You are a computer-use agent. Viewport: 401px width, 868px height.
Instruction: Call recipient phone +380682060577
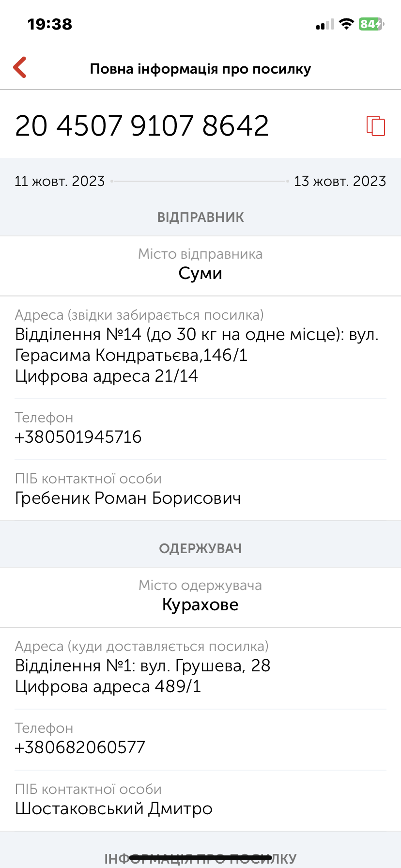[x=80, y=747]
